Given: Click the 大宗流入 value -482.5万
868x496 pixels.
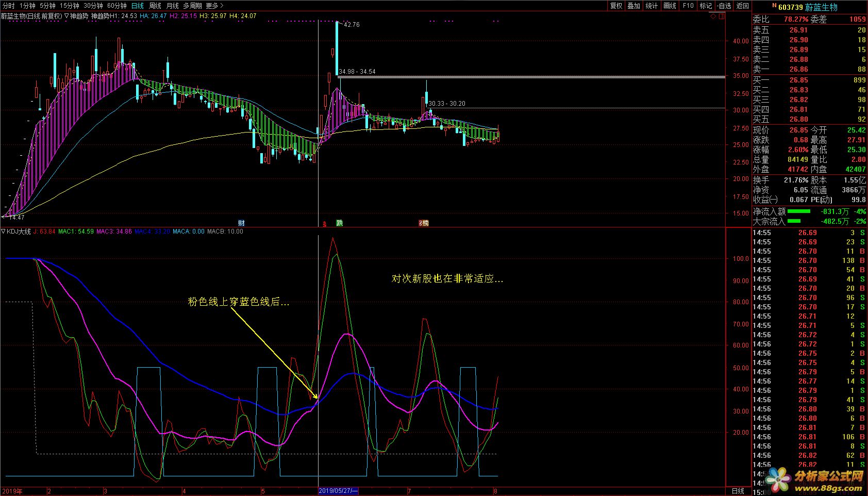Looking at the screenshot, I should [x=836, y=221].
